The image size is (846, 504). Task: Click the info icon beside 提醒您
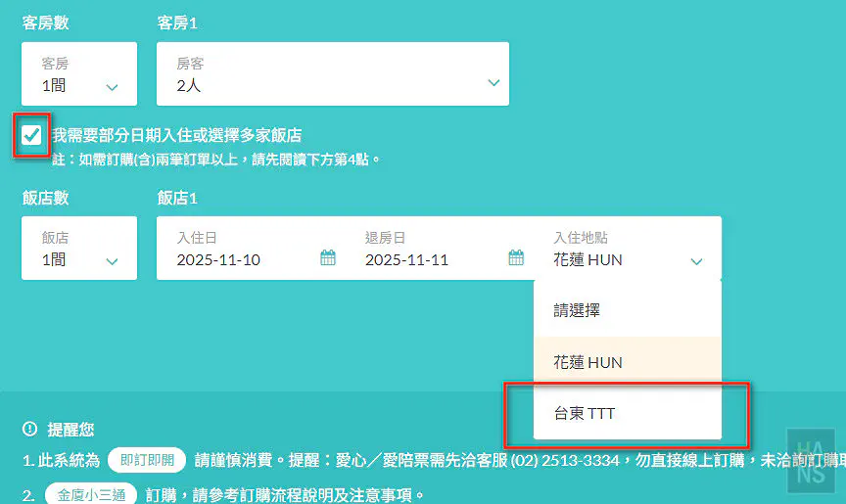30,429
